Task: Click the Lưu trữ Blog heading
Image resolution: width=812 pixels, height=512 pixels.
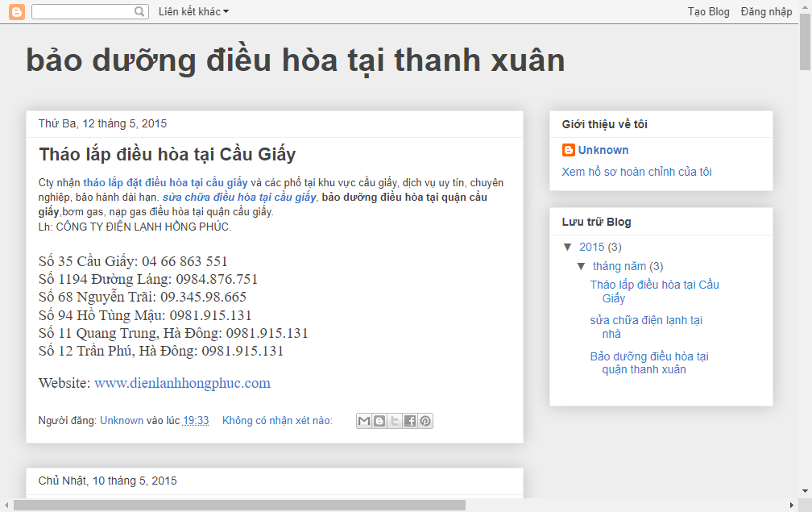Action: click(x=597, y=222)
